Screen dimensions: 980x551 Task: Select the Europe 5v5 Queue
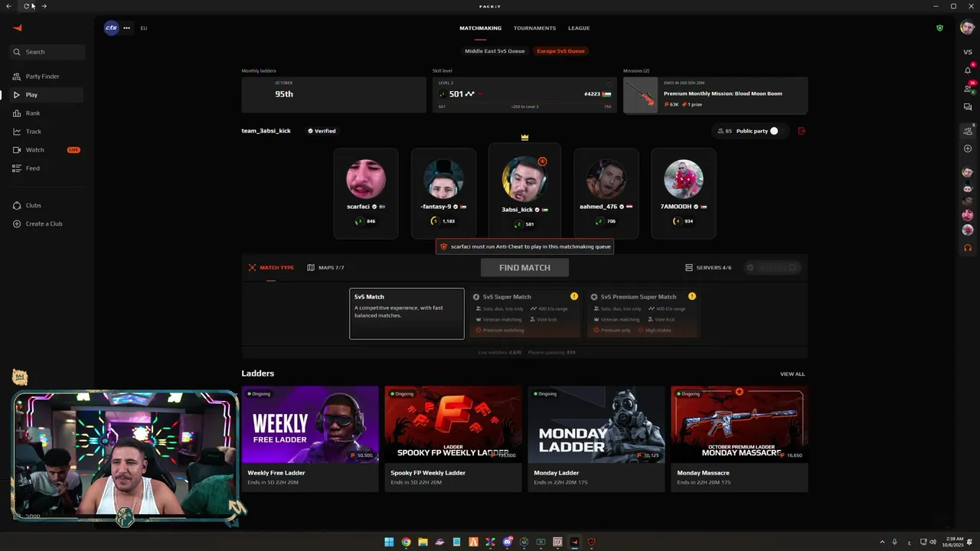(x=560, y=51)
